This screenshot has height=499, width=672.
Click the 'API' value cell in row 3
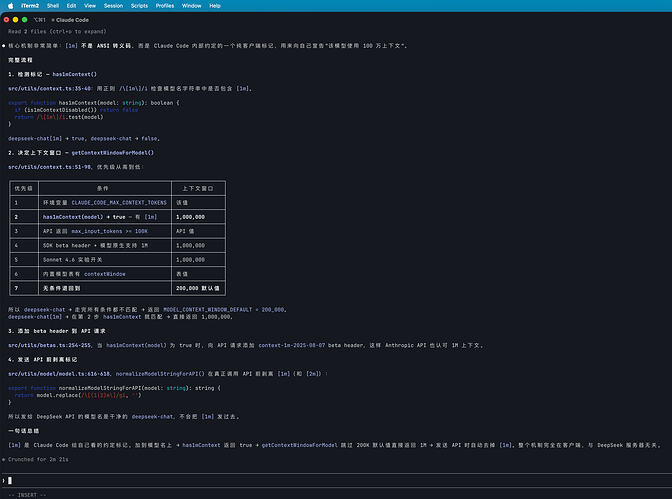click(x=198, y=231)
